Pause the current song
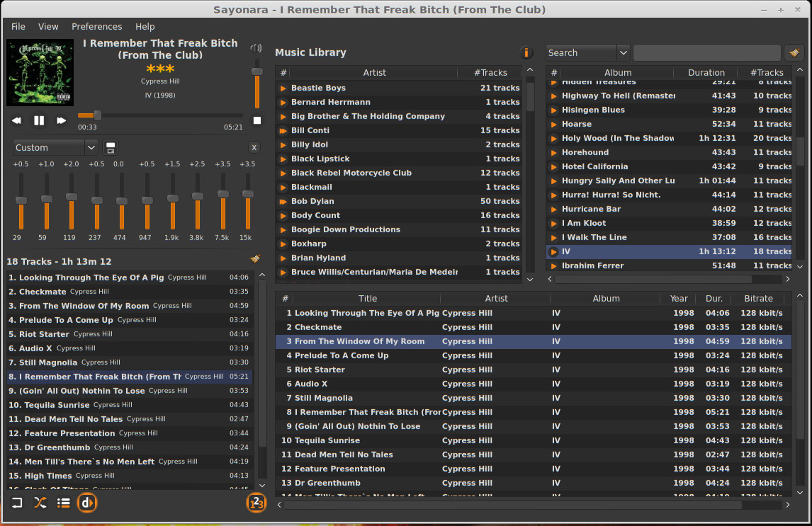 pos(39,120)
